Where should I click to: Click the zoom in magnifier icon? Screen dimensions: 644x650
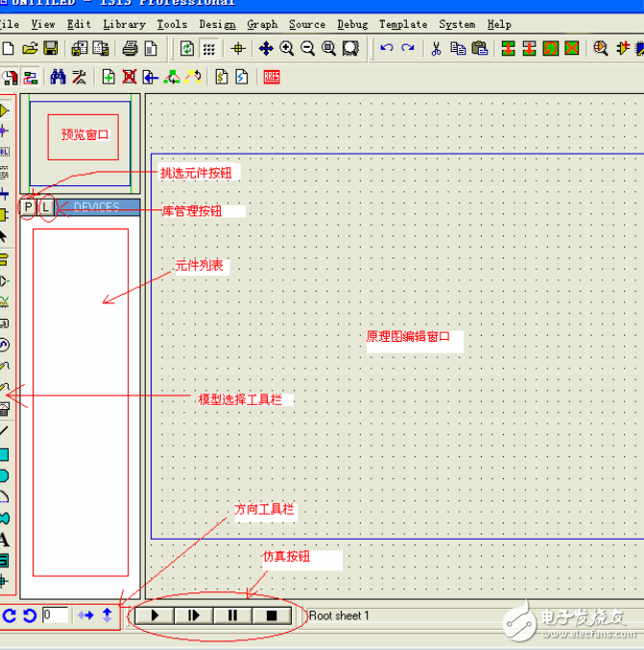pos(287,49)
